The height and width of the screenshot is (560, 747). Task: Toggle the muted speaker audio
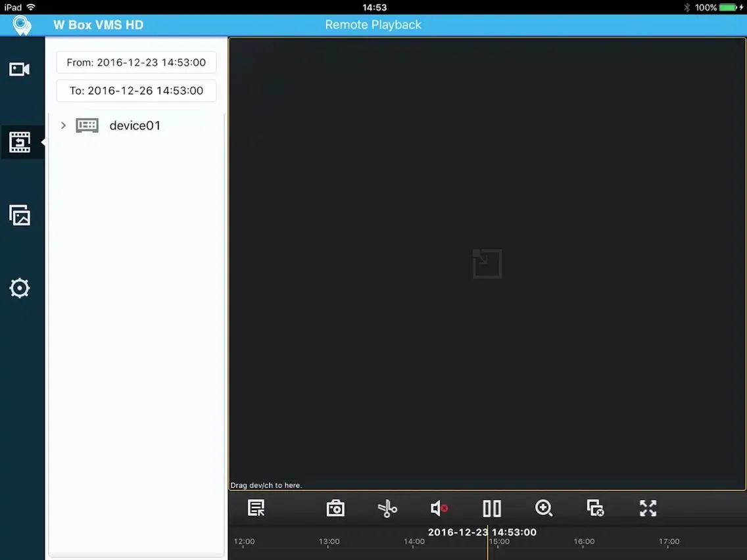(x=439, y=508)
